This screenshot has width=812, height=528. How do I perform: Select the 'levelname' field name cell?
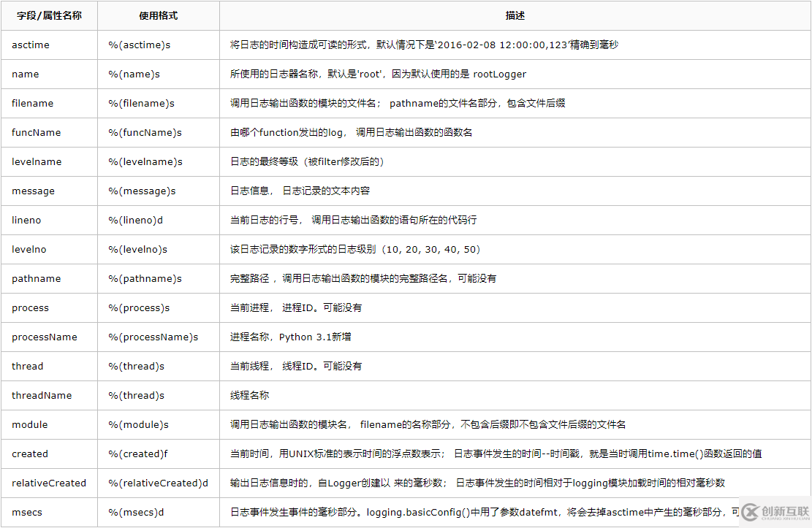[x=49, y=162]
